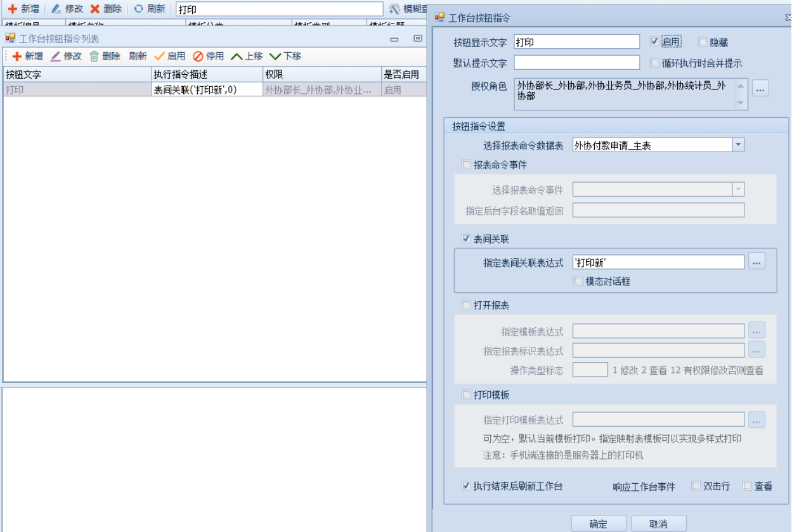The image size is (792, 532).
Task: Enable the 模态对话框 checkbox
Action: (x=578, y=281)
